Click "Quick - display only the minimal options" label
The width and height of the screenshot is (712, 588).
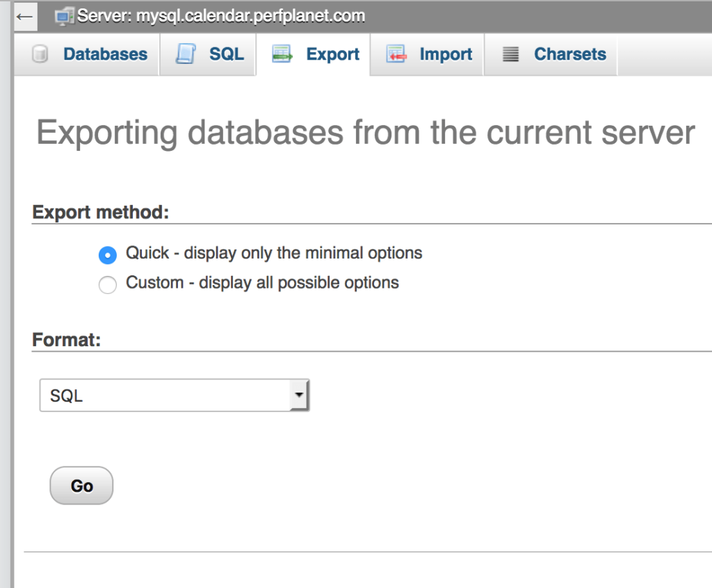coord(274,253)
